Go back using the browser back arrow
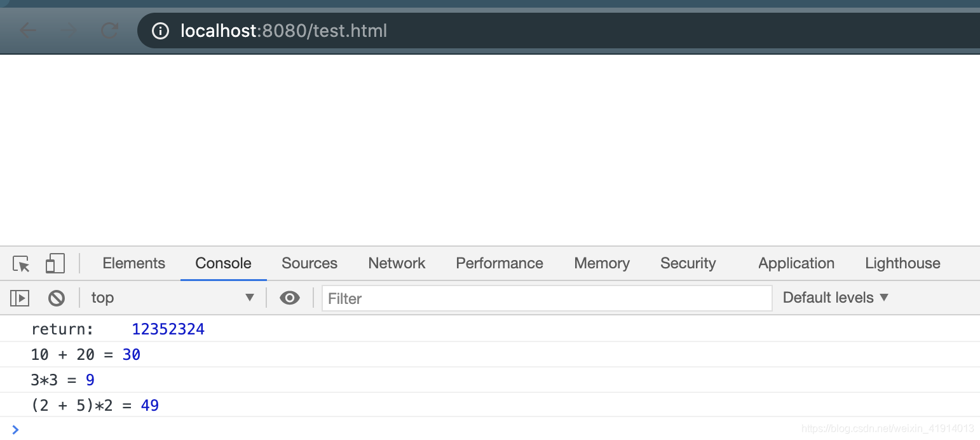 click(x=27, y=31)
